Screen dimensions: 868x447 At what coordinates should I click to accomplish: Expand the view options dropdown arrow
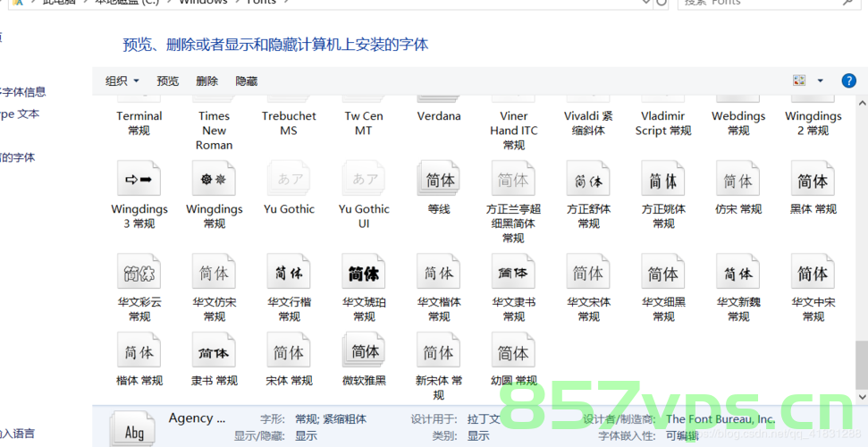coord(821,80)
